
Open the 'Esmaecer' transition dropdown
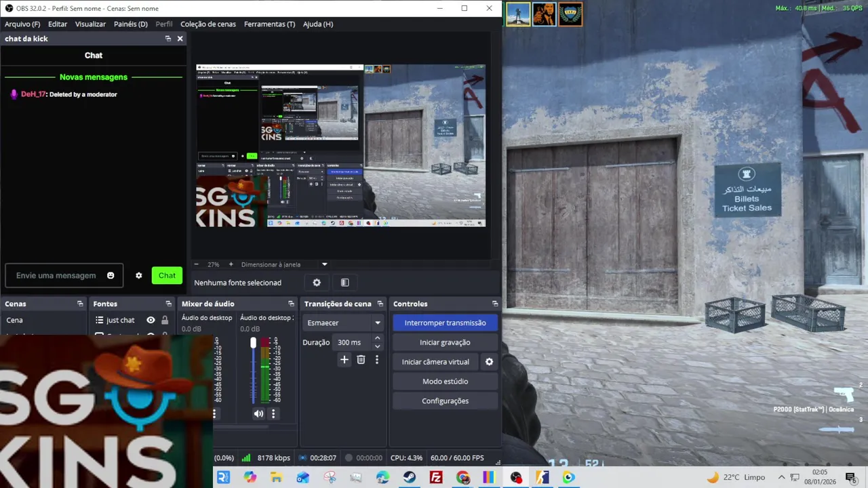click(344, 323)
